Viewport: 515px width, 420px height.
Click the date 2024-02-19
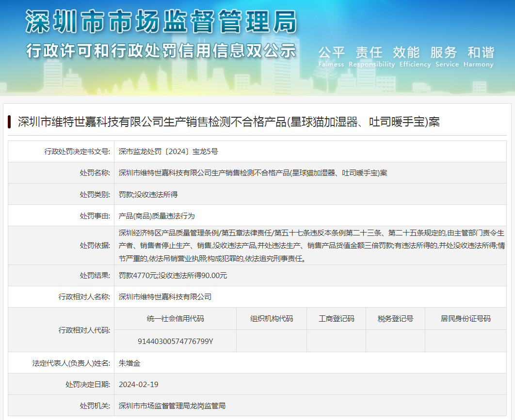pyautogui.click(x=139, y=385)
